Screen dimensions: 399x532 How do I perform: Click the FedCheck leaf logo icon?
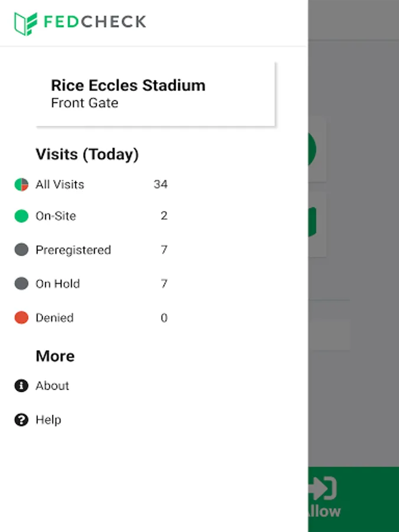pos(25,23)
